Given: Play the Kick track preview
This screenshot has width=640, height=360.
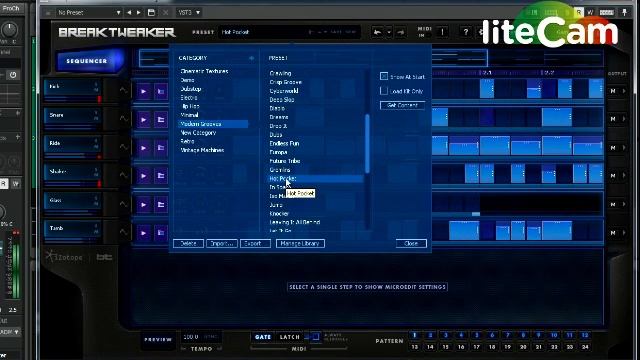Looking at the screenshot, I should click(x=144, y=91).
